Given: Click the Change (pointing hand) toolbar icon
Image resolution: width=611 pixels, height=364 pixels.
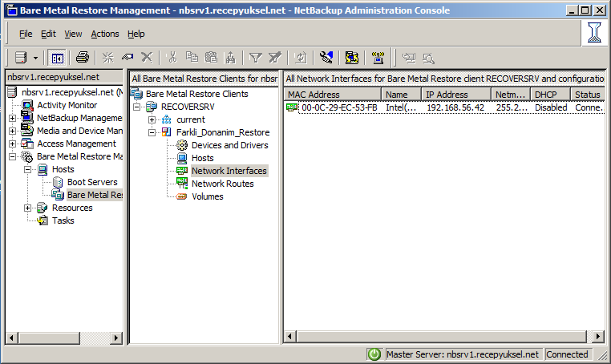Looking at the screenshot, I should (127, 58).
